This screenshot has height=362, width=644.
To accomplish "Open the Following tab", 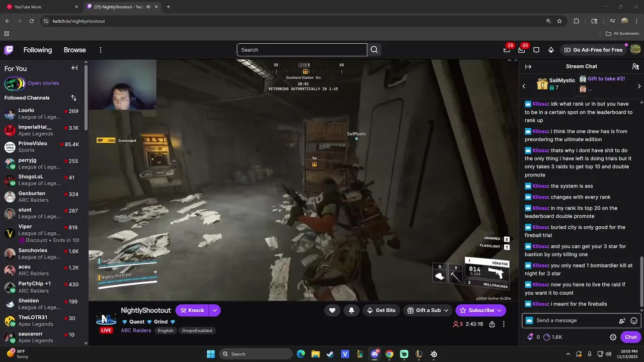I will [38, 50].
